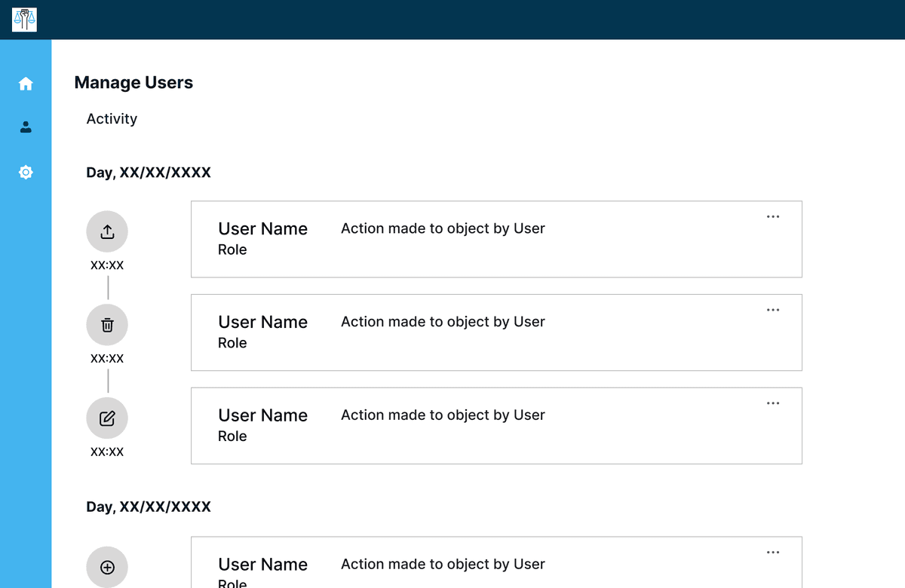Select the Activity tab
905x588 pixels.
tap(112, 119)
